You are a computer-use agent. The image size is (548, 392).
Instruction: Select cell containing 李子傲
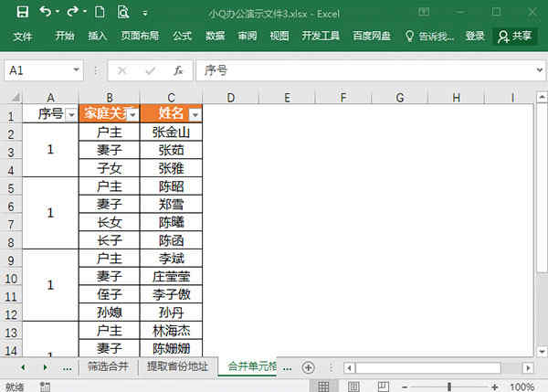click(171, 294)
